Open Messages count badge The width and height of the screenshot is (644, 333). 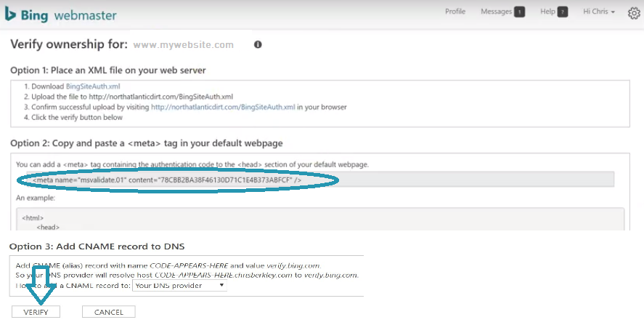520,12
